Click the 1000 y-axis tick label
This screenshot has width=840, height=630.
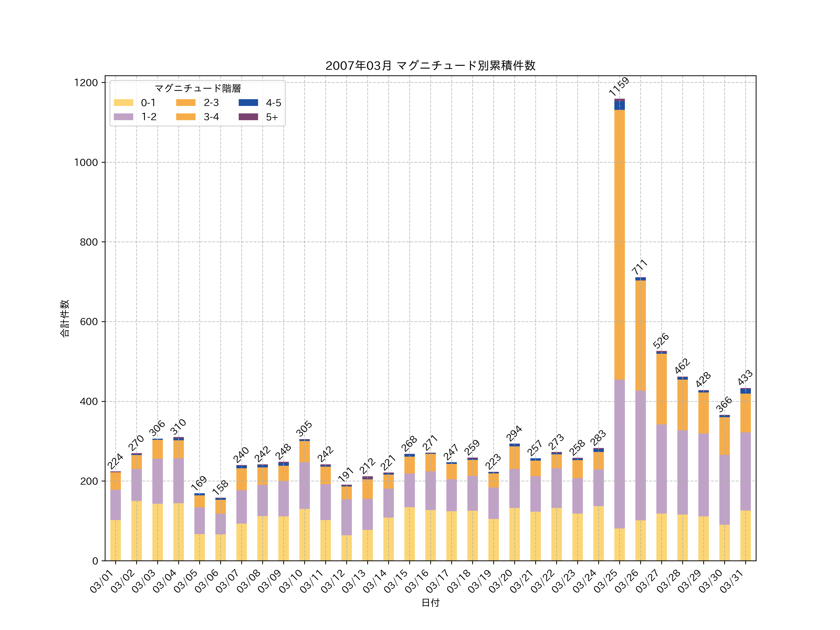pyautogui.click(x=86, y=163)
